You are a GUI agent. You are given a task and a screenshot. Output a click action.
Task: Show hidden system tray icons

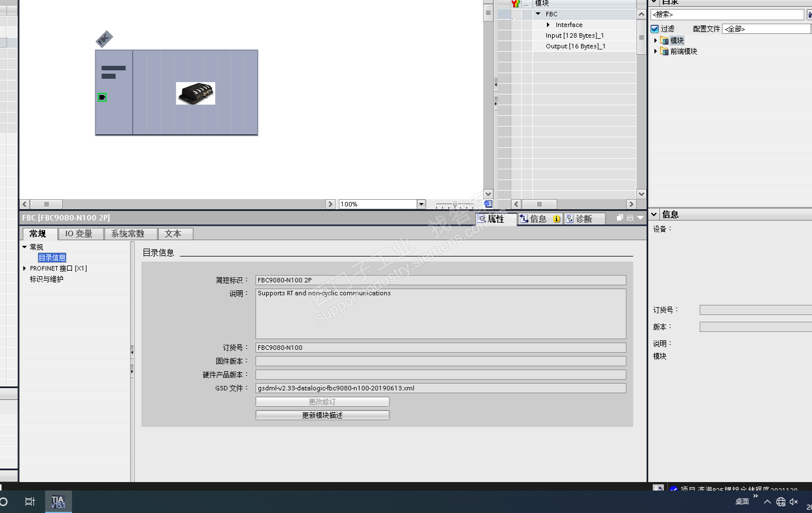[767, 502]
